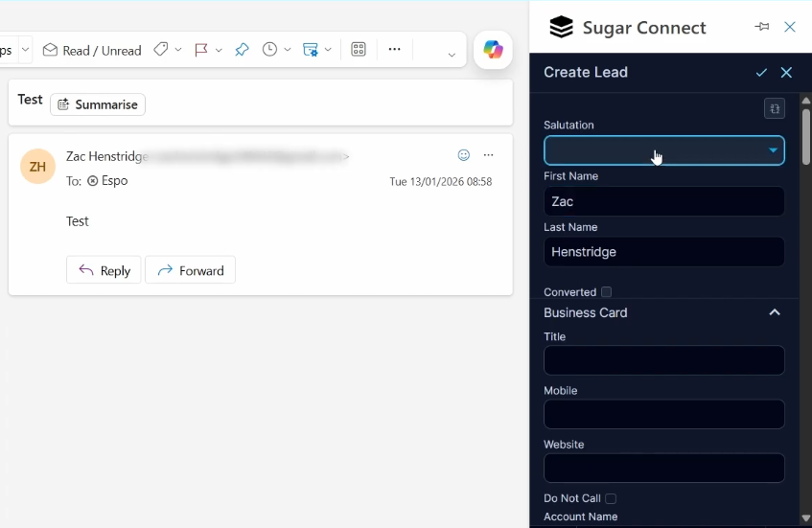Click the Sugar Connect scrollbar up arrow
812x528 pixels.
point(806,101)
